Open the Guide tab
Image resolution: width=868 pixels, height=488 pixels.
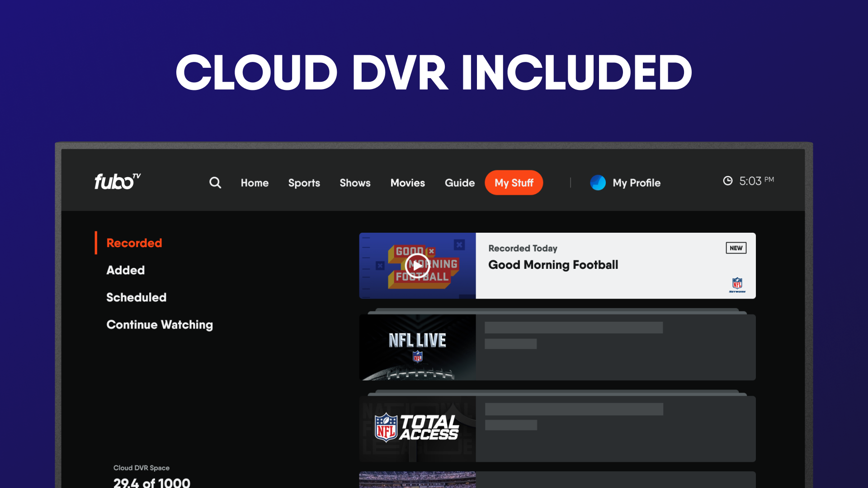pyautogui.click(x=459, y=183)
